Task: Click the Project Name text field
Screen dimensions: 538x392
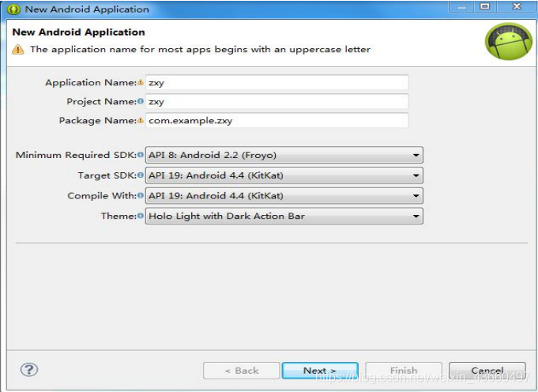Action: [x=277, y=101]
